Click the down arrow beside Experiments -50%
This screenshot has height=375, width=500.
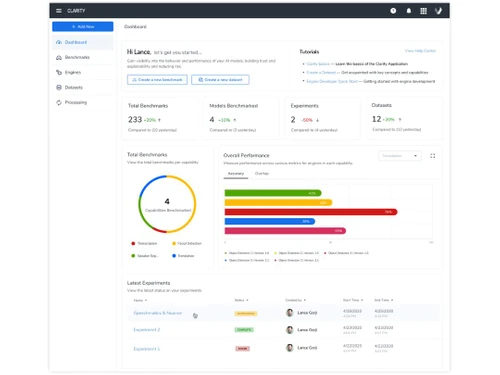point(317,120)
